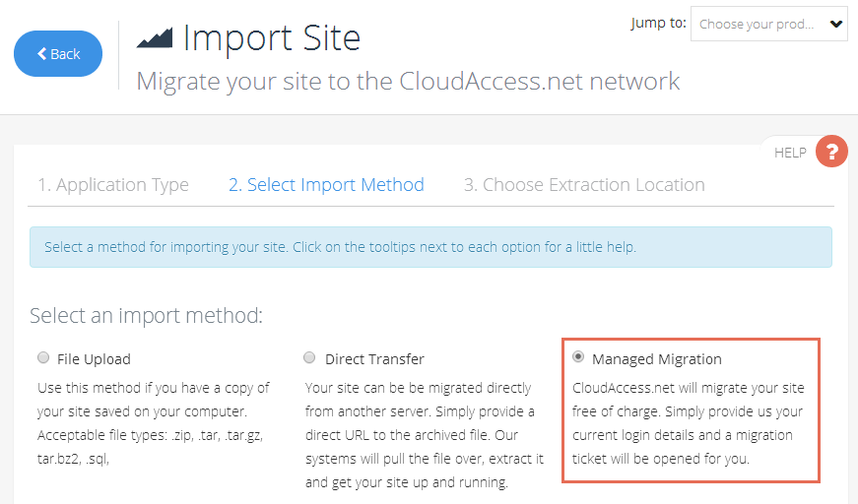Open 2. Select Import Method tab
The width and height of the screenshot is (858, 504).
click(326, 185)
